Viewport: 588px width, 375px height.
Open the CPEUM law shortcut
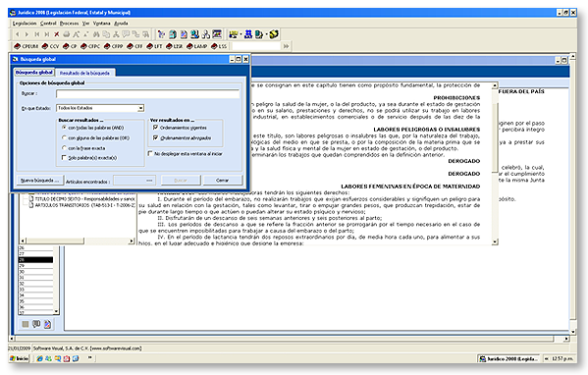point(27,46)
